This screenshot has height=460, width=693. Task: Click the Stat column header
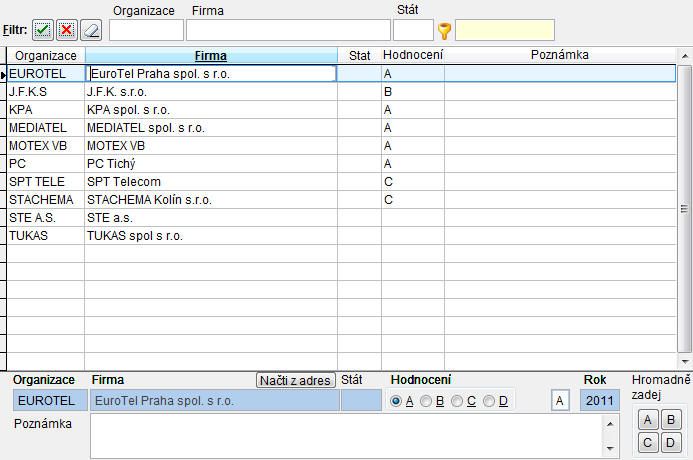point(359,56)
